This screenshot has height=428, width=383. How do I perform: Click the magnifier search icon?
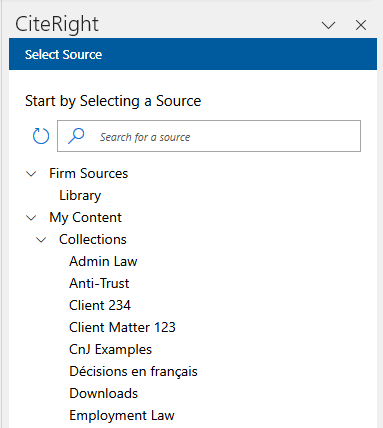pyautogui.click(x=76, y=136)
